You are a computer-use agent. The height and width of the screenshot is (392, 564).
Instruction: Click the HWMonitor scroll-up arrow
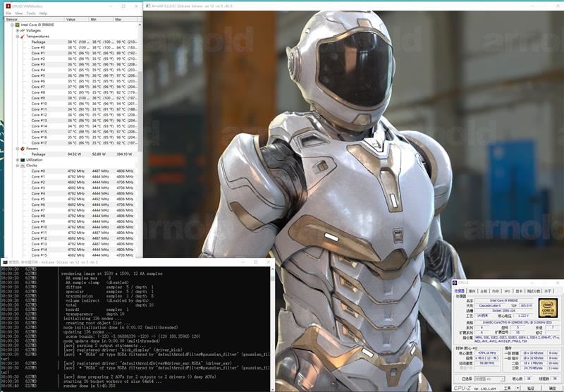(x=140, y=25)
